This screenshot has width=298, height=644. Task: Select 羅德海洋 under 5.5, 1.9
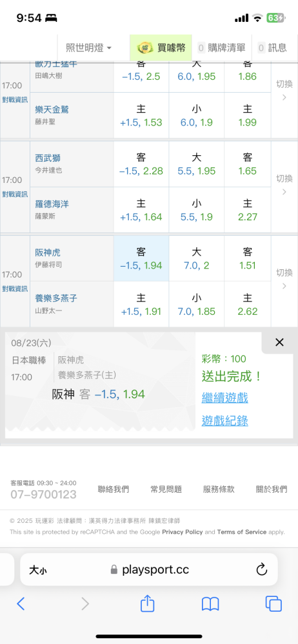(196, 211)
